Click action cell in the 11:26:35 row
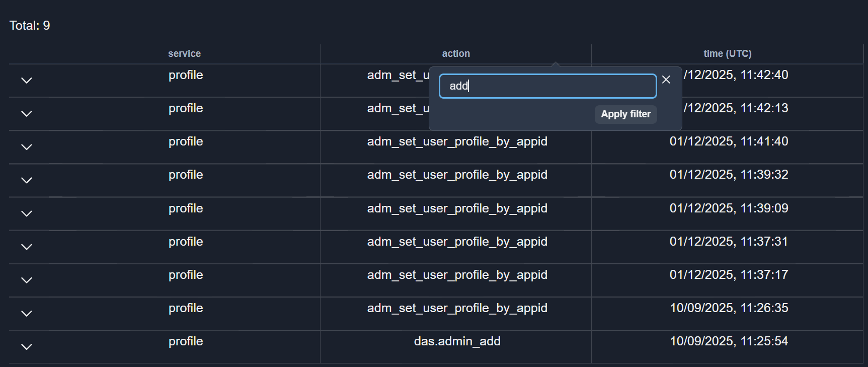Screen dimensions: 868x367 click(x=457, y=309)
